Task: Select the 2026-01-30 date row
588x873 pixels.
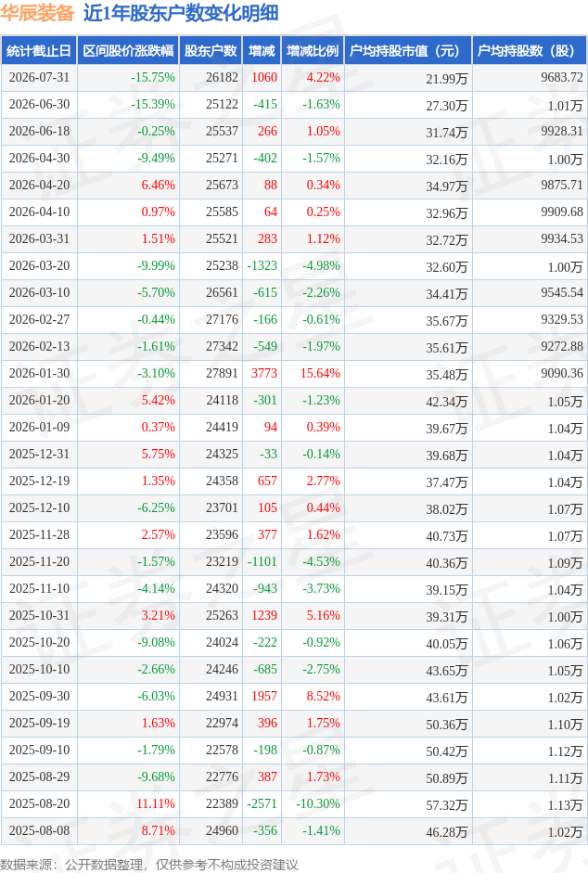Action: [x=294, y=374]
